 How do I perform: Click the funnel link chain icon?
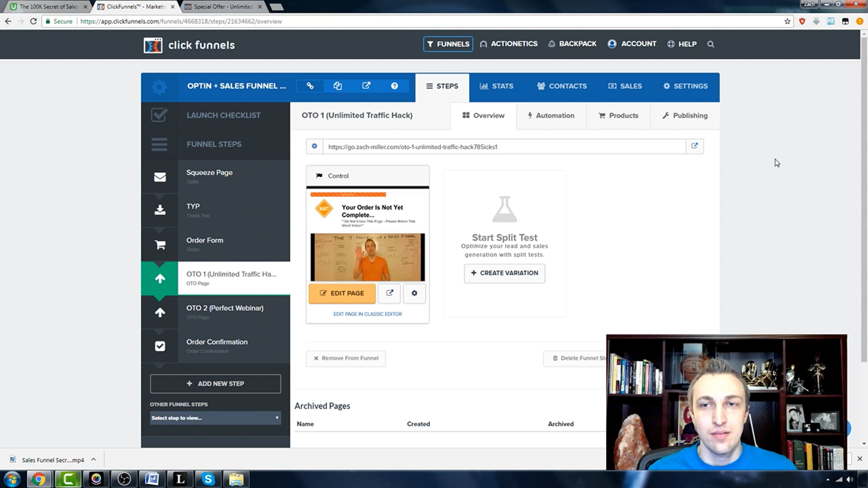310,86
